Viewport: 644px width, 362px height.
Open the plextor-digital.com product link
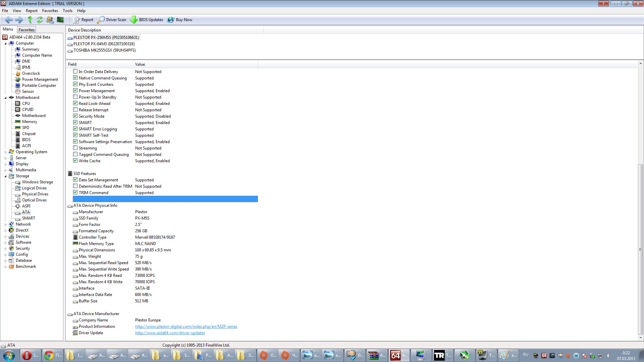tap(186, 326)
